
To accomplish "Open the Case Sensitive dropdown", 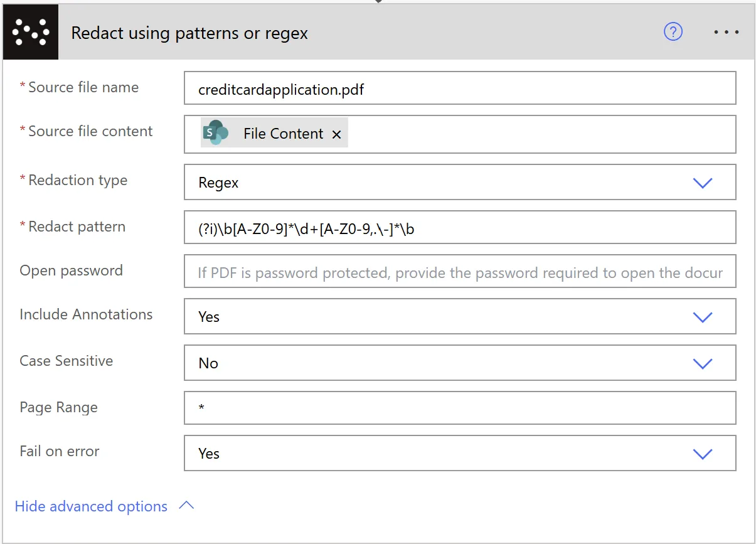I will click(x=460, y=363).
